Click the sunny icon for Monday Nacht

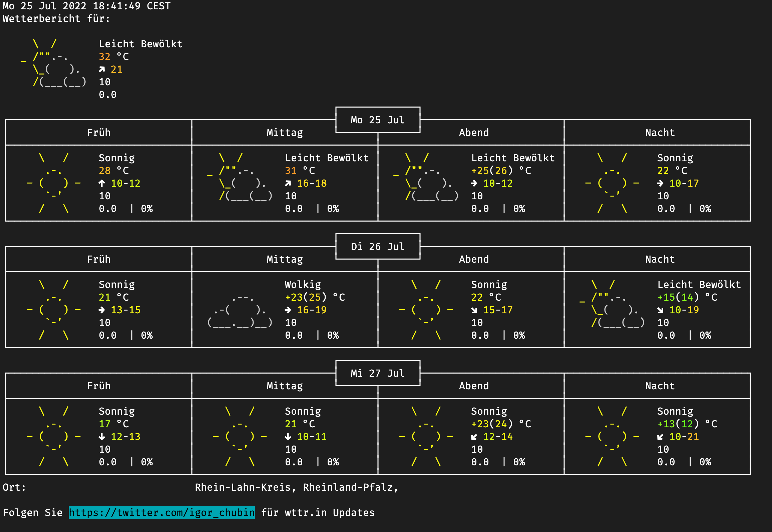(612, 183)
